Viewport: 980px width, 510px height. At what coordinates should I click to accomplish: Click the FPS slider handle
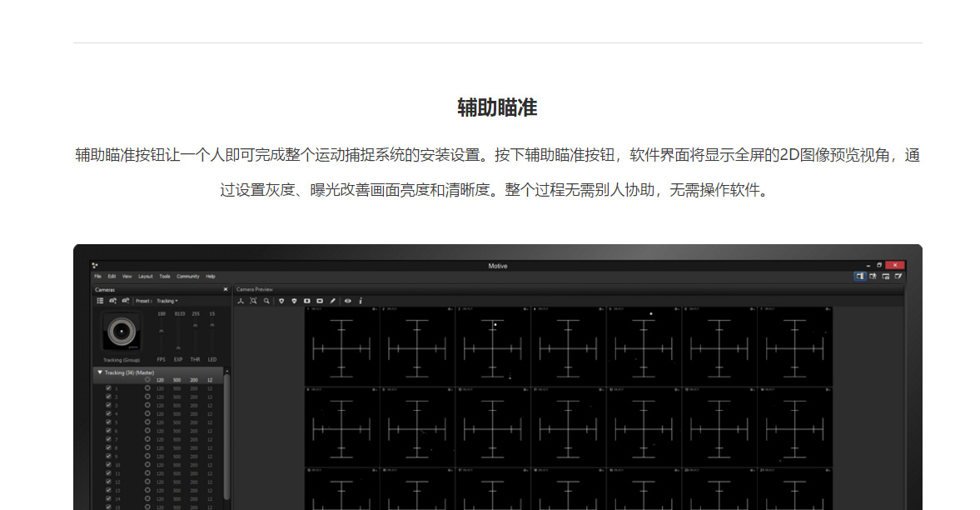tap(162, 330)
